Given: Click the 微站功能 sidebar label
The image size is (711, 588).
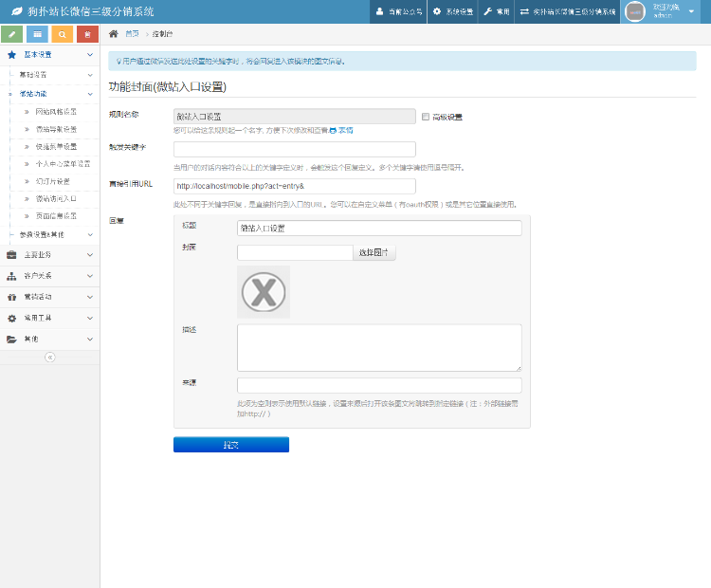Looking at the screenshot, I should [x=33, y=94].
